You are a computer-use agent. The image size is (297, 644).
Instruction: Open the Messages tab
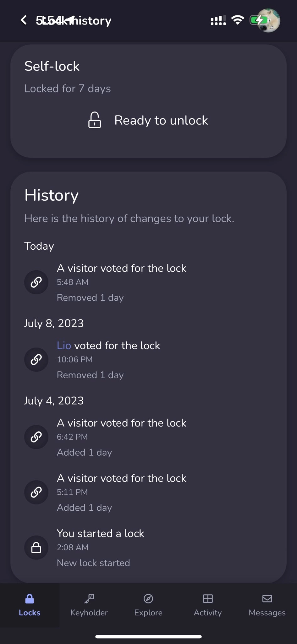[267, 605]
